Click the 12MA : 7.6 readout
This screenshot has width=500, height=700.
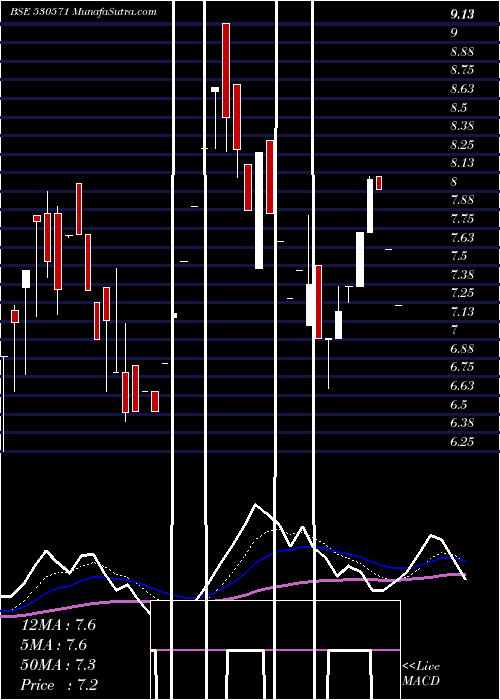(x=58, y=625)
